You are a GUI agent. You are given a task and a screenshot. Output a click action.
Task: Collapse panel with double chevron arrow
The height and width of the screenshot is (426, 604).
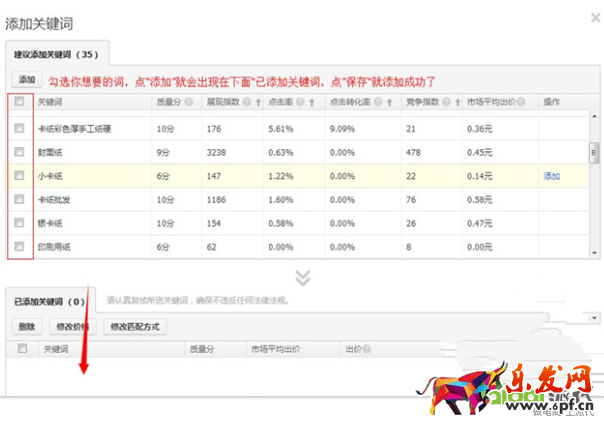302,277
